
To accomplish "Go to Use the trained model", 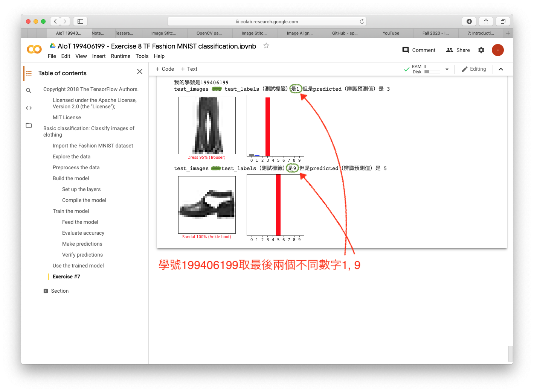I will (x=78, y=266).
